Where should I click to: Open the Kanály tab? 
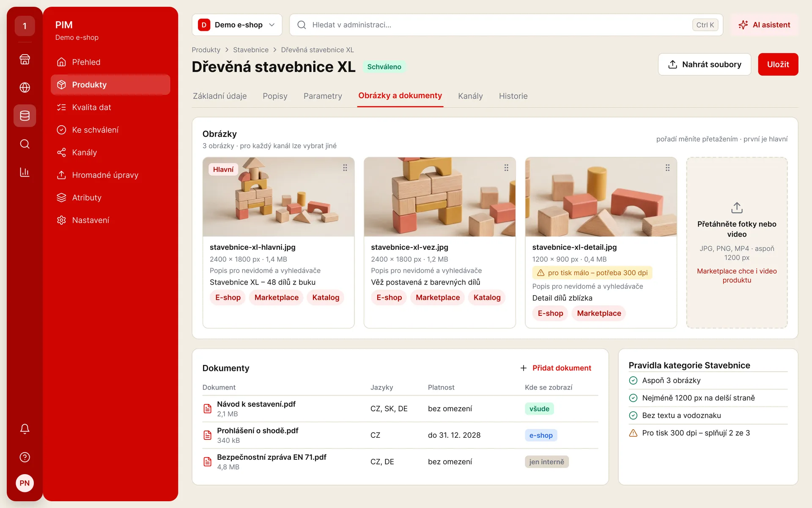pos(470,96)
